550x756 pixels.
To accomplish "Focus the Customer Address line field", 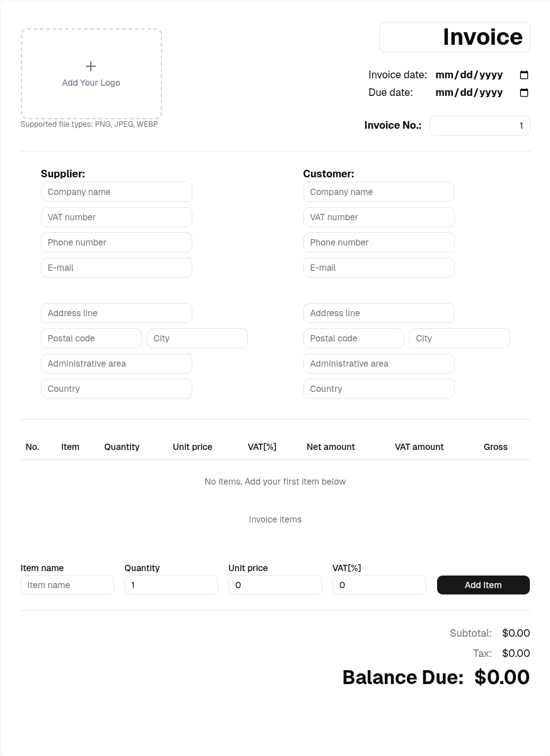I will [379, 313].
